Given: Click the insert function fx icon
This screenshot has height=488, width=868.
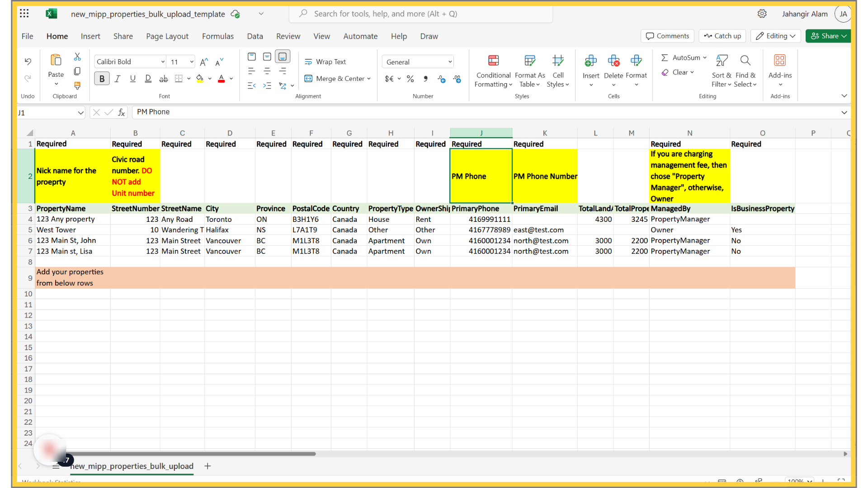Looking at the screenshot, I should (x=122, y=113).
